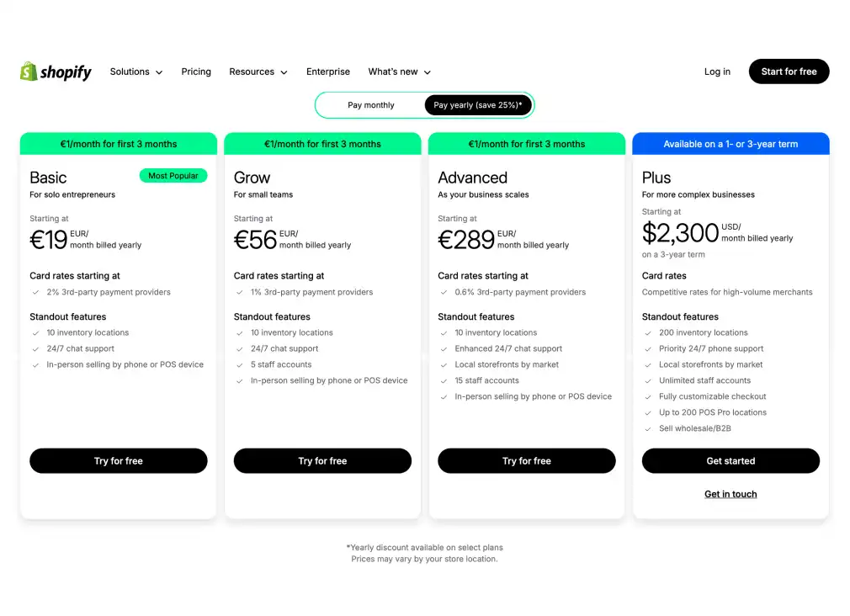Click the checkmark next to Enhanced 24/7 chat support
The height and width of the screenshot is (616, 850).
[444, 348]
